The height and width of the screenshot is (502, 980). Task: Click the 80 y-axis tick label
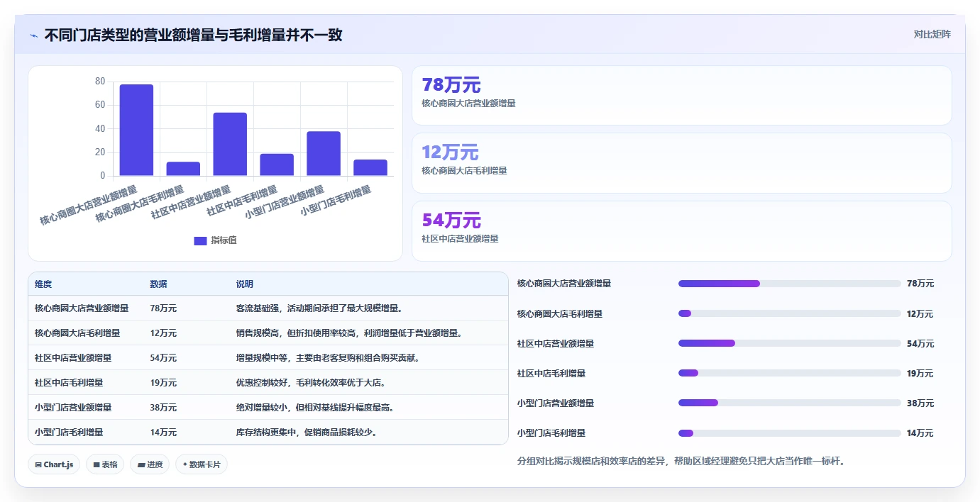coord(100,82)
